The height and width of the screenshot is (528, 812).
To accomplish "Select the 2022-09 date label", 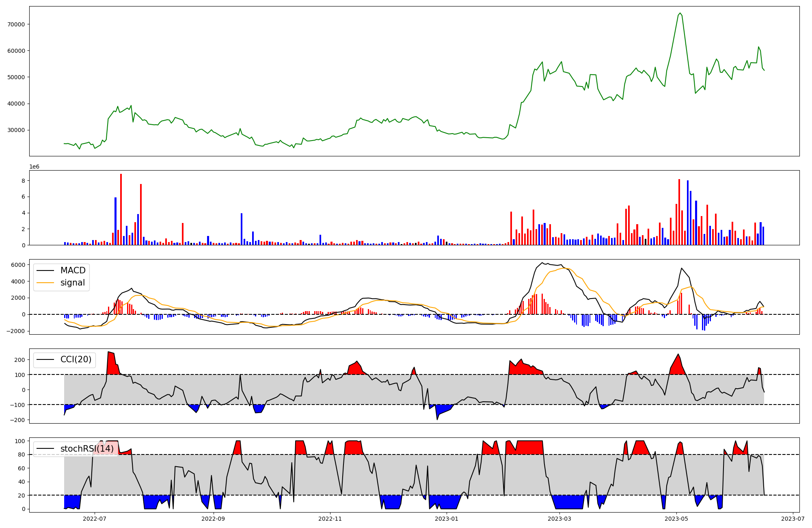I will [213, 518].
